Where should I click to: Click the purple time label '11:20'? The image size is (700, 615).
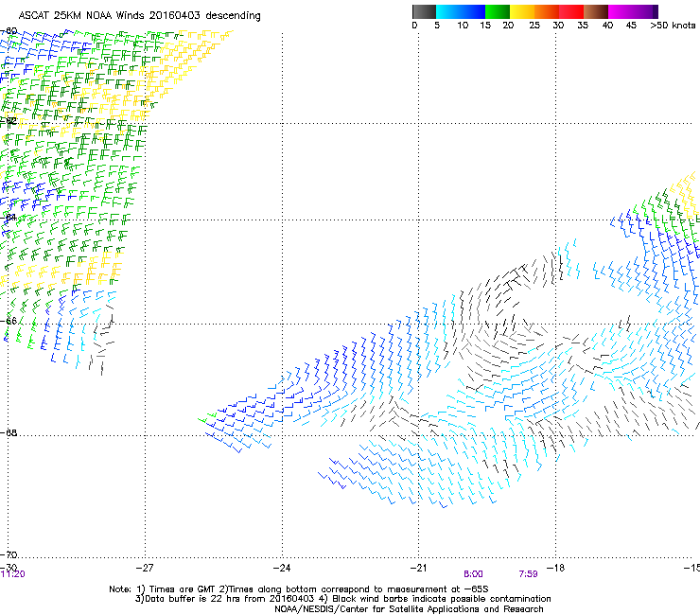click(x=13, y=574)
